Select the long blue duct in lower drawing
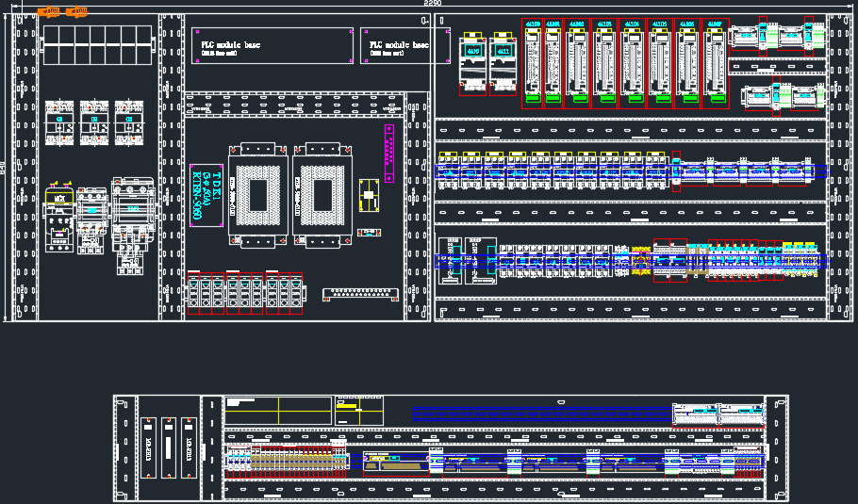Viewport: 858px width, 504px height. click(542, 413)
